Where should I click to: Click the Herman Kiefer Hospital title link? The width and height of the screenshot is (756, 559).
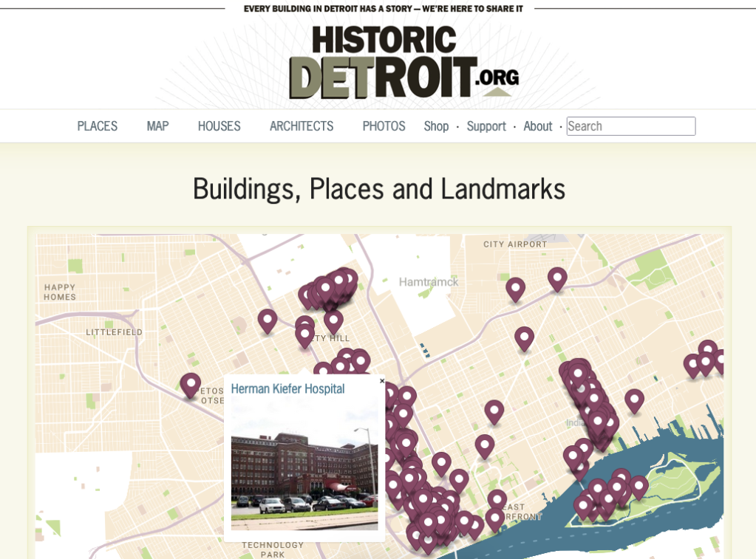click(x=287, y=388)
